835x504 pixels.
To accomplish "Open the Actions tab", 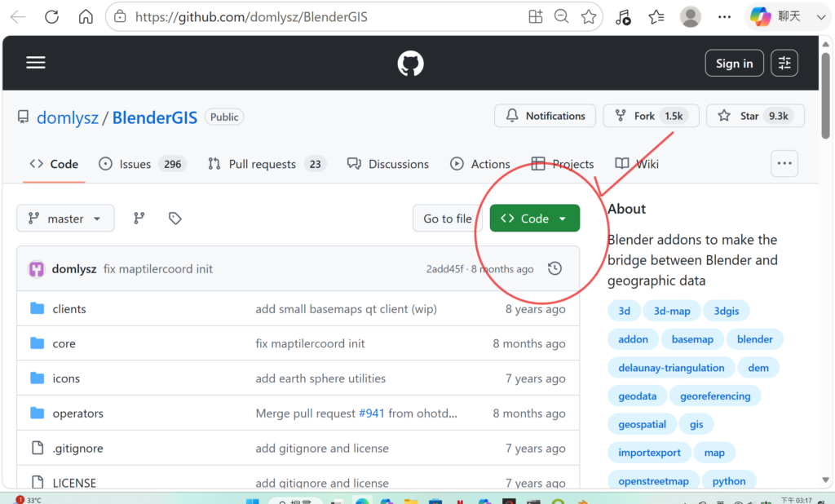I will [x=480, y=164].
